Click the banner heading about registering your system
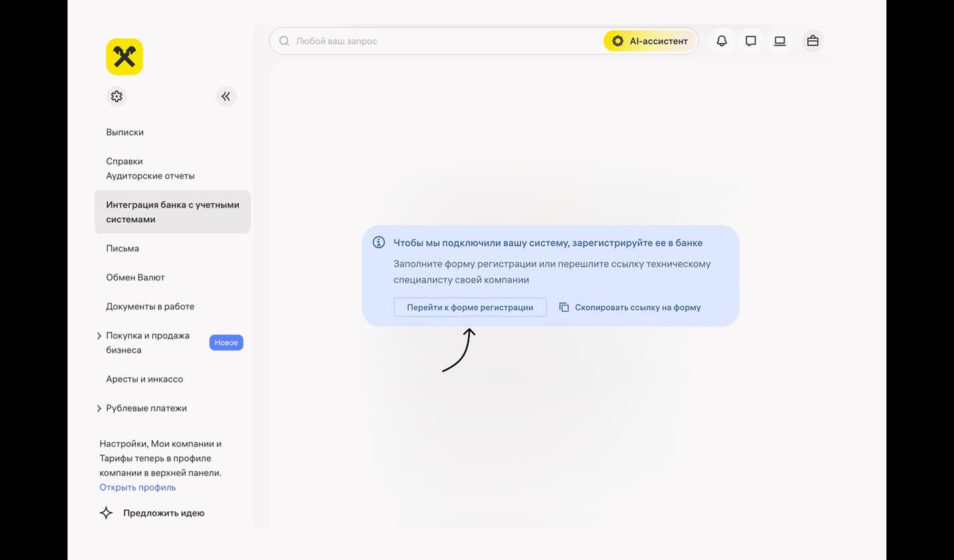This screenshot has width=954, height=560. 548,243
